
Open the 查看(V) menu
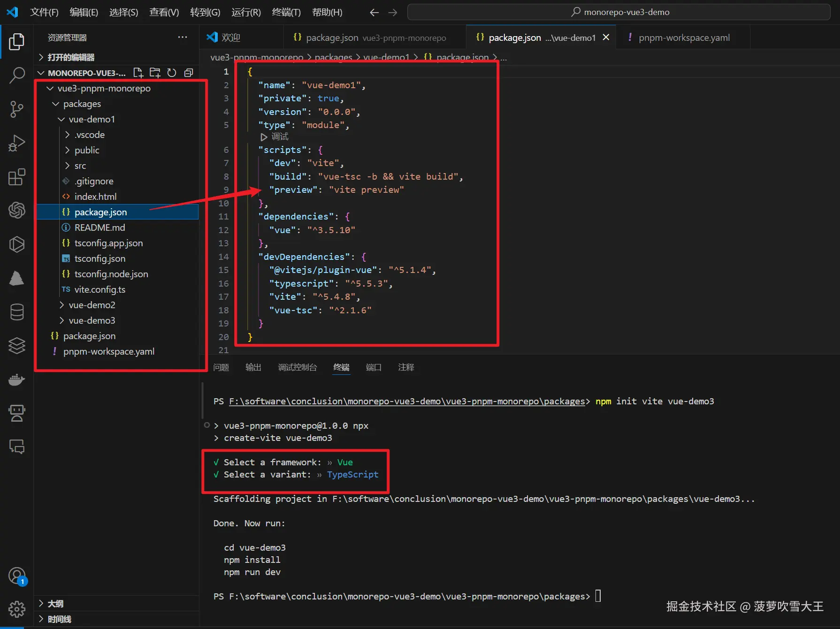164,12
